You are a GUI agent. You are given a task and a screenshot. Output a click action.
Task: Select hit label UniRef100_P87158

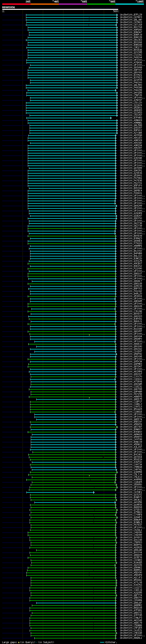click(131, 394)
